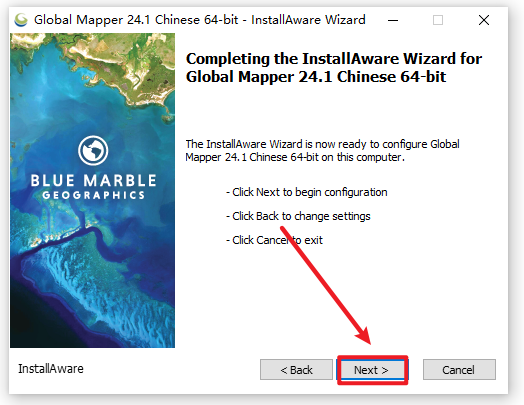The height and width of the screenshot is (405, 524).
Task: Click the InstallAware label beside the buttons
Action: click(x=51, y=369)
